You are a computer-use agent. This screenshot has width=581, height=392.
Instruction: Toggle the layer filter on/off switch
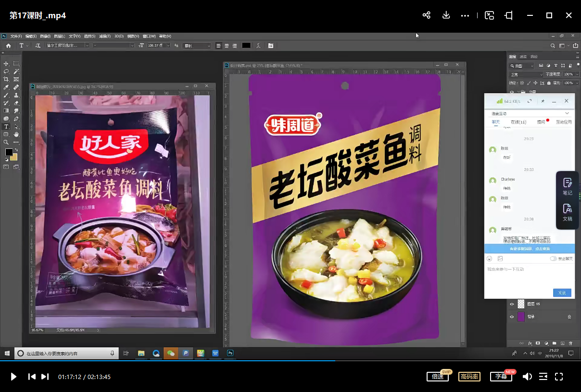578,66
